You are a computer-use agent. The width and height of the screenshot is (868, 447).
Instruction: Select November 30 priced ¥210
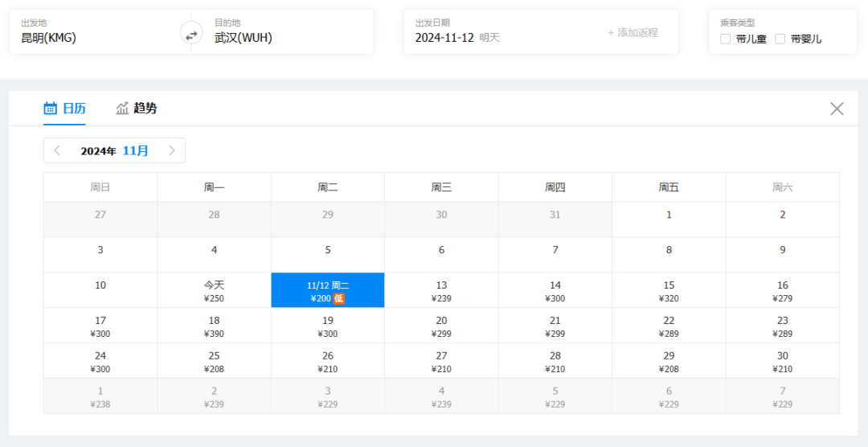point(783,361)
